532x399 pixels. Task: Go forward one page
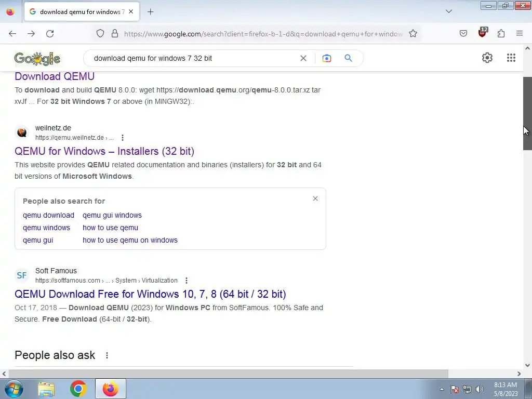pos(31,34)
